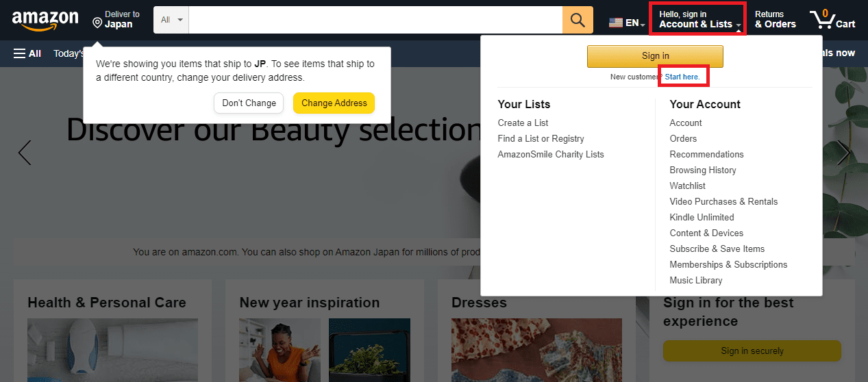Open Video Purchases & Rentals

pos(723,202)
